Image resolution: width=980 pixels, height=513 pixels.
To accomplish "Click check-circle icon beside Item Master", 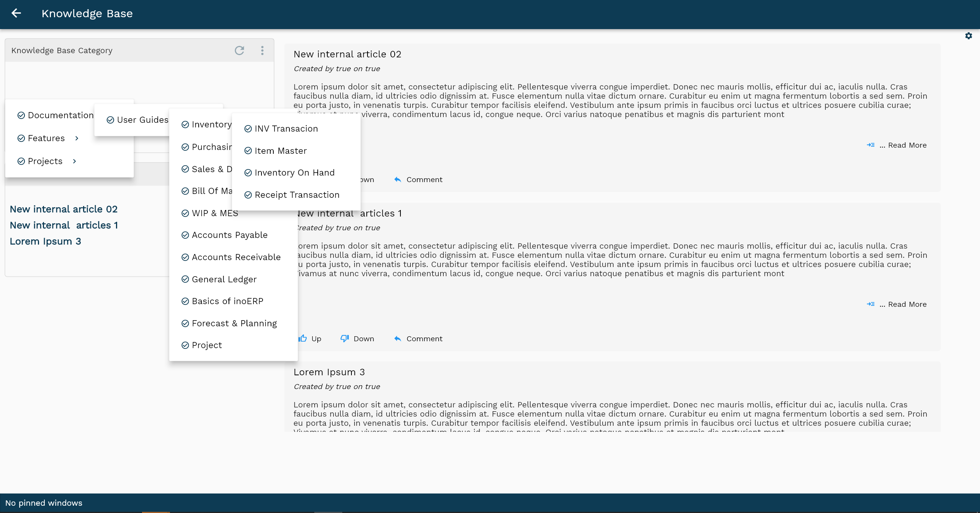I will [248, 151].
